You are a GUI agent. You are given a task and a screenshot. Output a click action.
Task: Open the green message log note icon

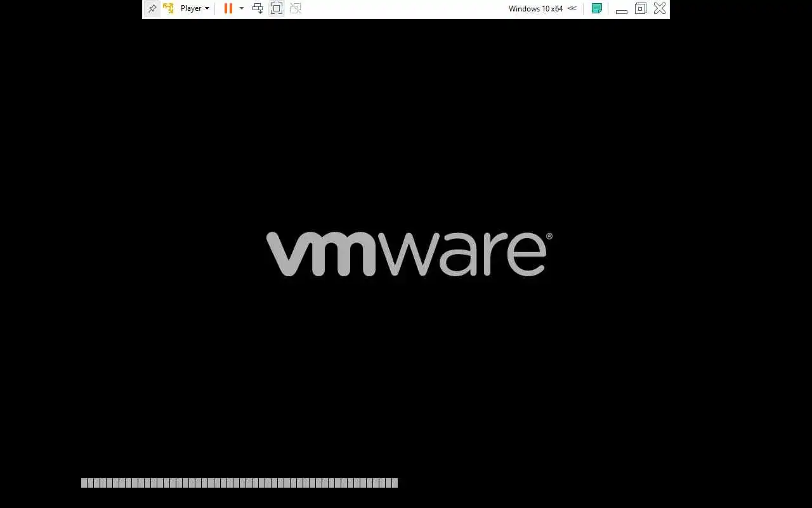[x=596, y=8]
